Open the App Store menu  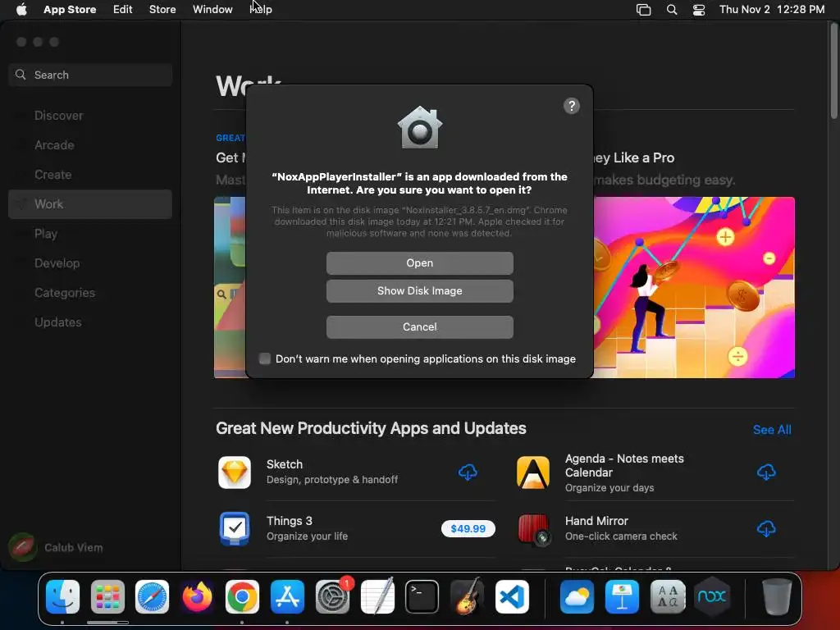coord(70,9)
